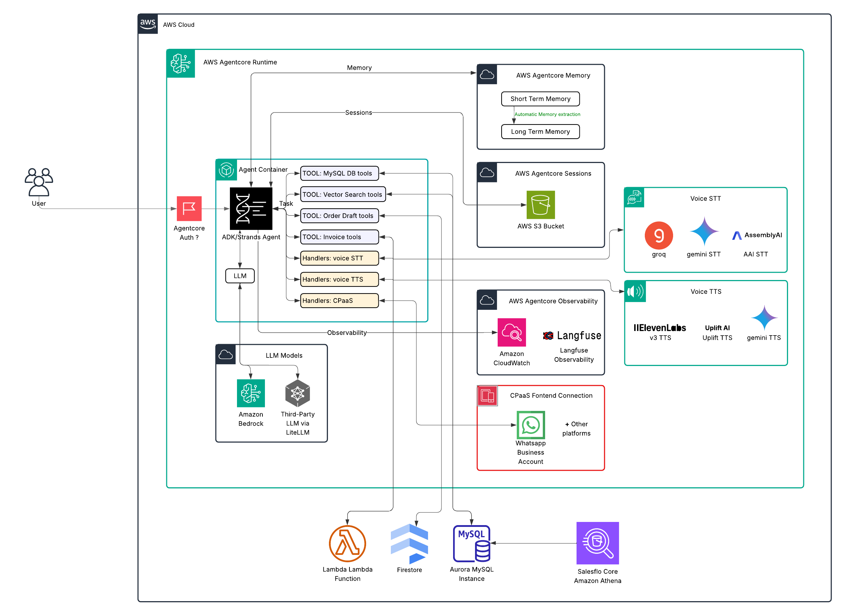Select the TOOL: MySQL DB tools box
The width and height of the screenshot is (845, 616).
[x=339, y=173]
